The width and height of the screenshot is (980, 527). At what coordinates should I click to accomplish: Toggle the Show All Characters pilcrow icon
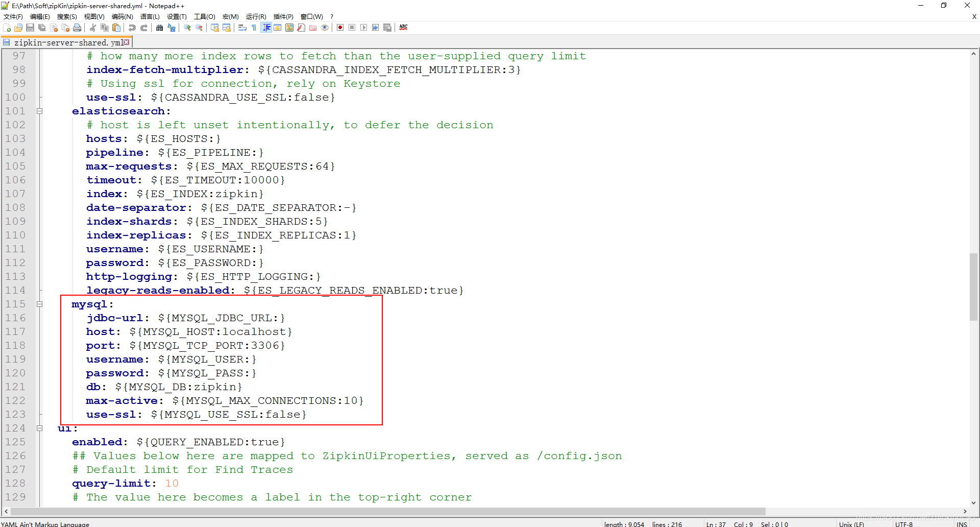[254, 28]
